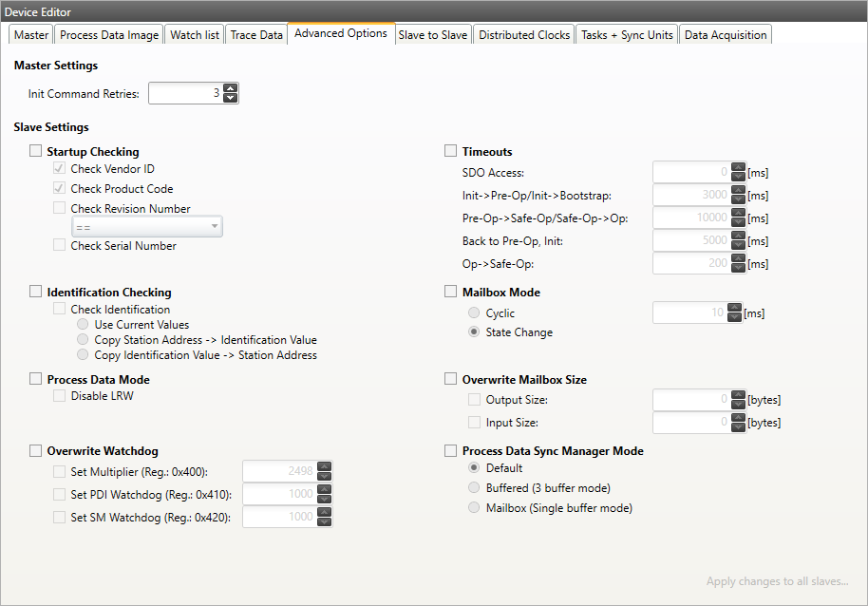Select the Cyclic mailbox mode
This screenshot has width=868, height=606.
(x=473, y=312)
